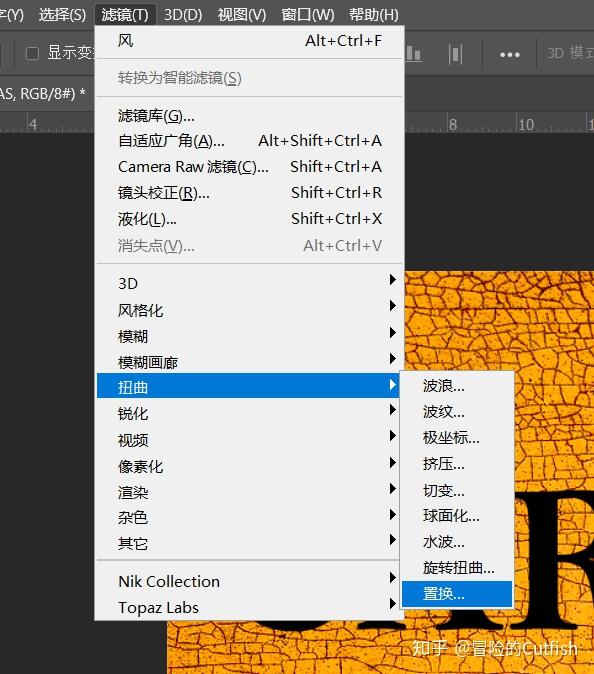Choose 水波... zigzag filter
This screenshot has width=594, height=674.
(x=457, y=542)
